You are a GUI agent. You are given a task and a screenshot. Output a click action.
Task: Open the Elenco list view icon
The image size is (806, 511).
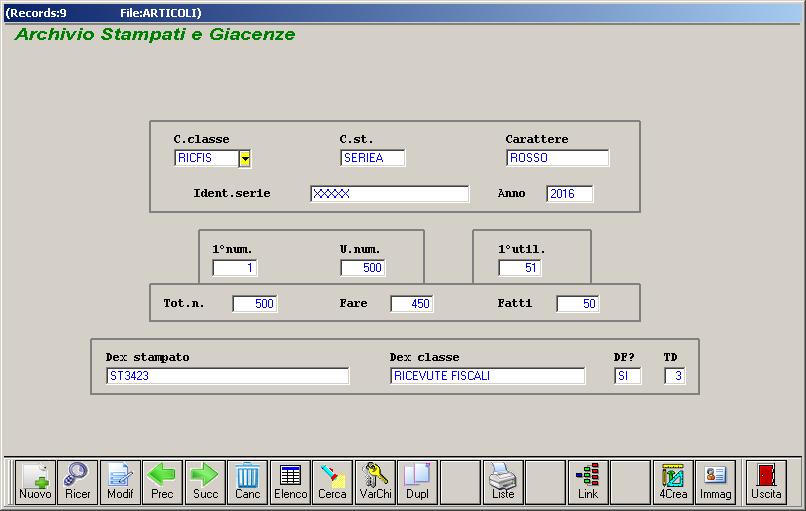pyautogui.click(x=290, y=481)
